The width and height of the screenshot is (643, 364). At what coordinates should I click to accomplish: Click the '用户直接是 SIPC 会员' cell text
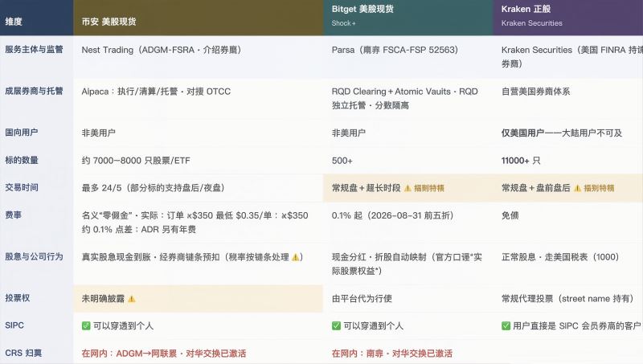click(x=576, y=326)
